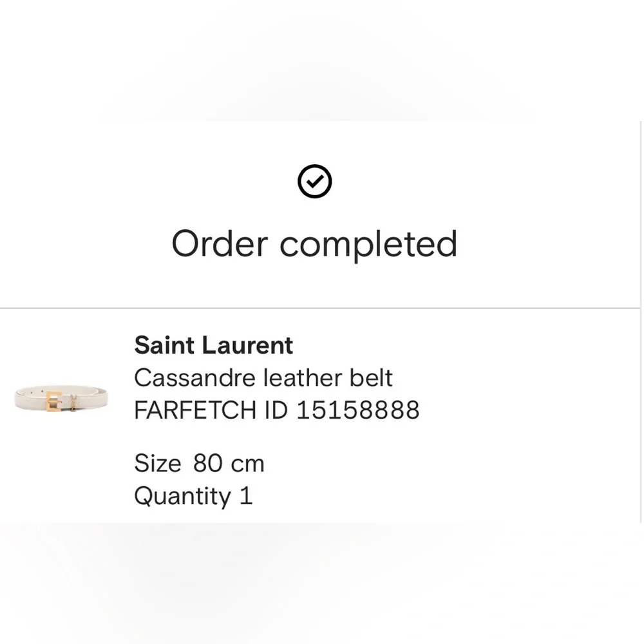Click the "Order completed" heading
Image resolution: width=644 pixels, height=644 pixels.
click(314, 244)
